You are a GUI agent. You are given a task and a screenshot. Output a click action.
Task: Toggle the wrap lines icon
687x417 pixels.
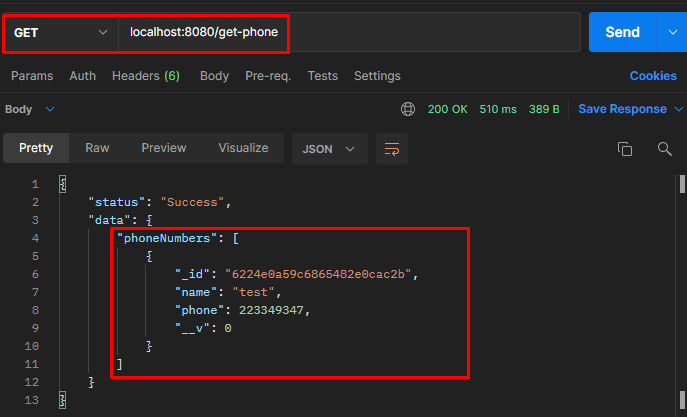(392, 149)
